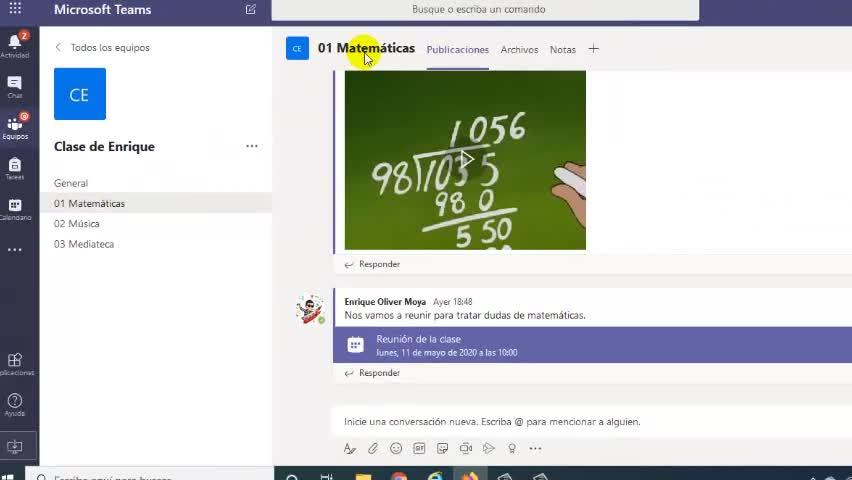The width and height of the screenshot is (852, 480).
Task: Go to Equipos in the sidebar
Action: tap(15, 128)
